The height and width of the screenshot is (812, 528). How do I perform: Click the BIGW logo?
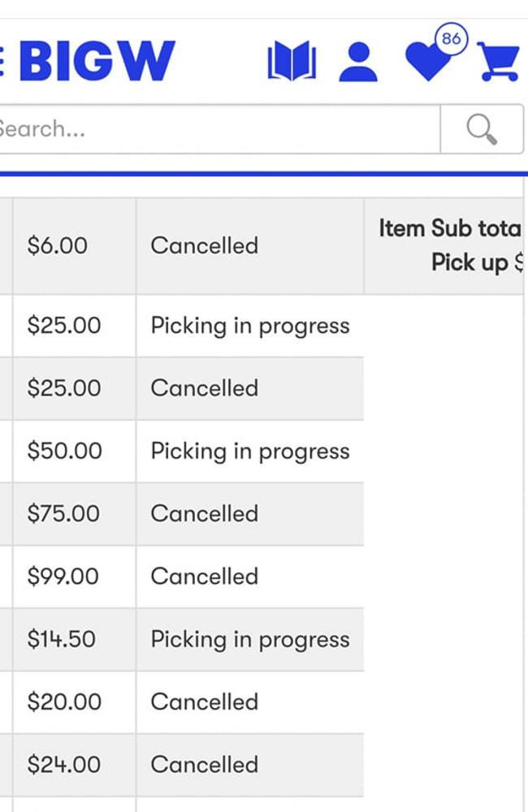click(x=97, y=61)
